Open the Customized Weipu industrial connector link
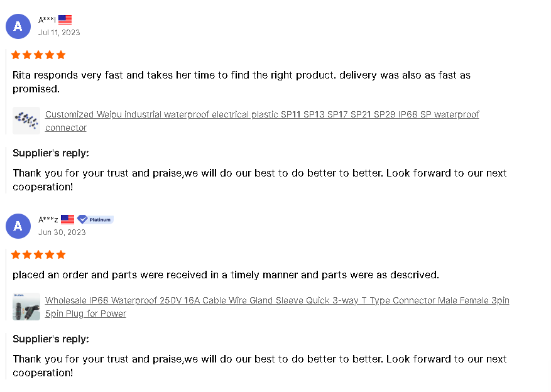This screenshot has height=392, width=551. 262,115
